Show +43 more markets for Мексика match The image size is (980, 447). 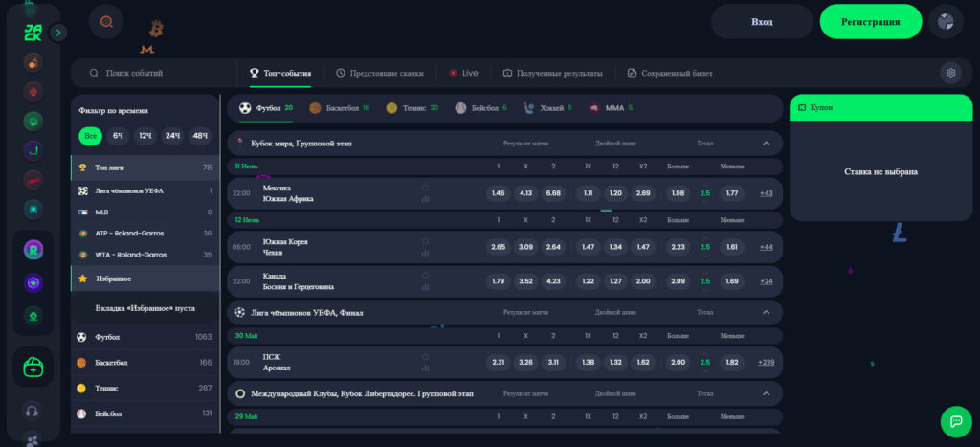767,193
